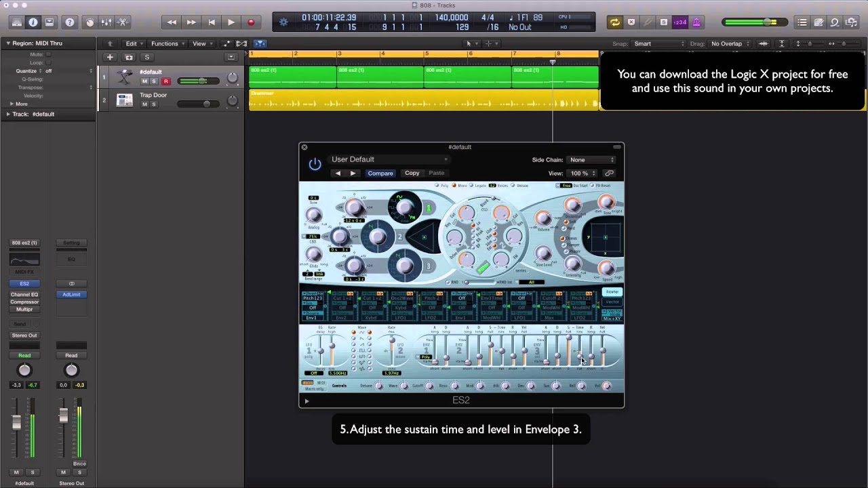This screenshot has width=868, height=488.
Task: Select the MIDI tab in ES2 macro area
Action: point(321,383)
